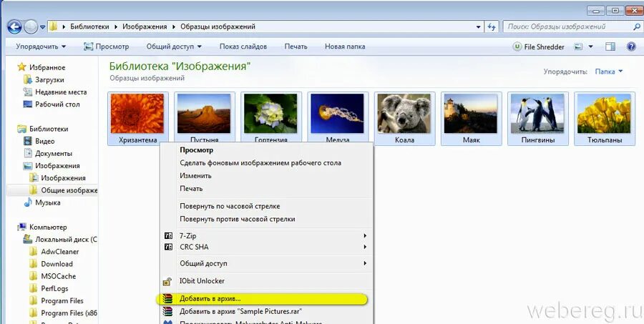This screenshot has height=324, width=644.
Task: Choose Сделать фоновым изображением рабочего стола
Action: (x=266, y=163)
